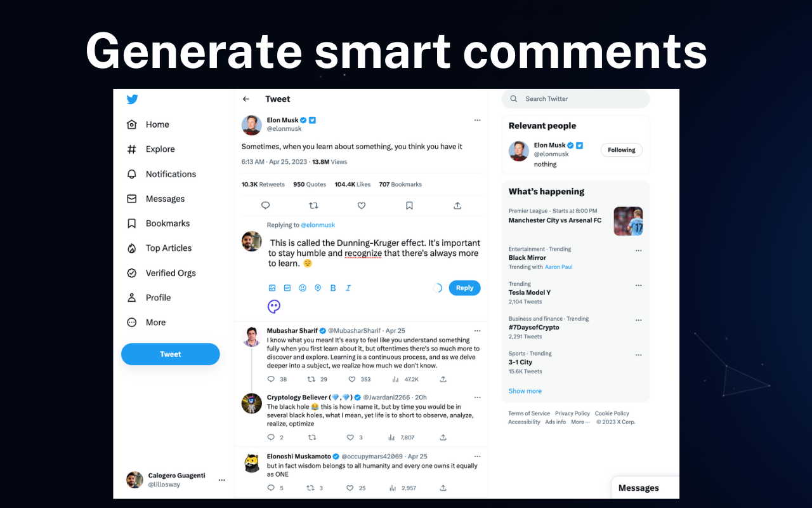Open options menu on the Tesla Model Y trend
This screenshot has height=508, width=812.
click(638, 285)
